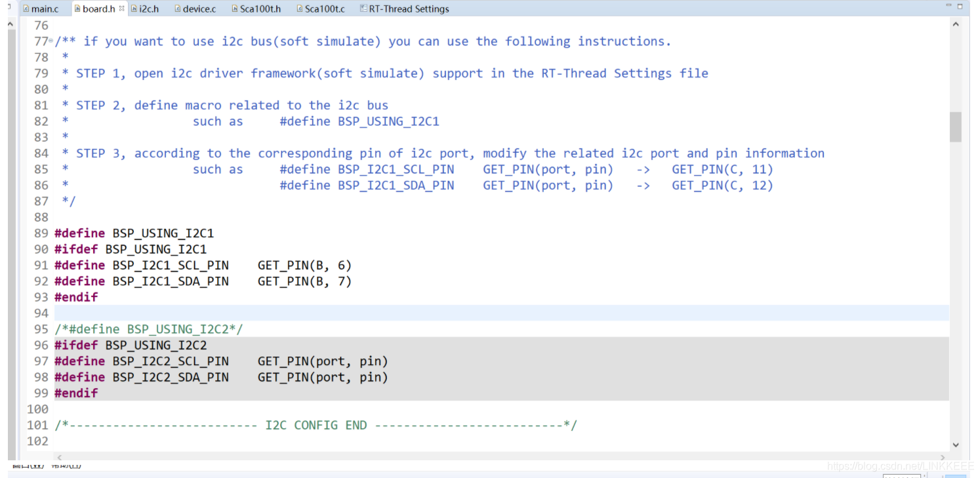Click the 'STEP 2, define macro related' comment
The width and height of the screenshot is (980, 478).
pyautogui.click(x=232, y=106)
